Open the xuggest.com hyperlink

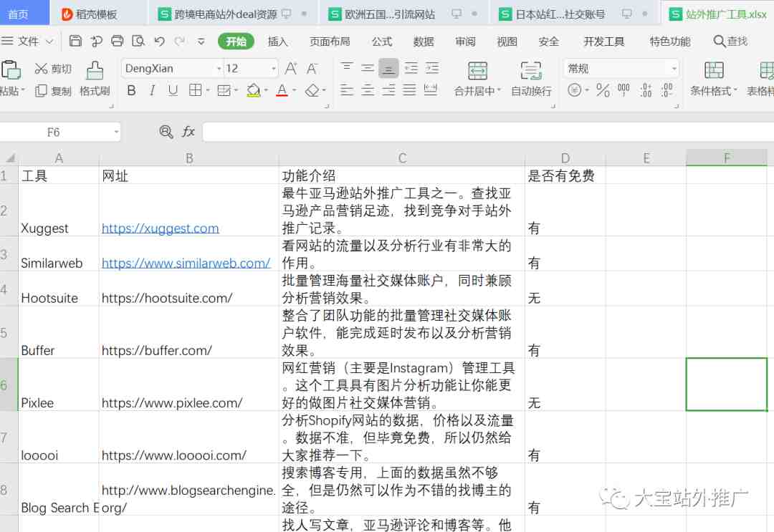160,228
